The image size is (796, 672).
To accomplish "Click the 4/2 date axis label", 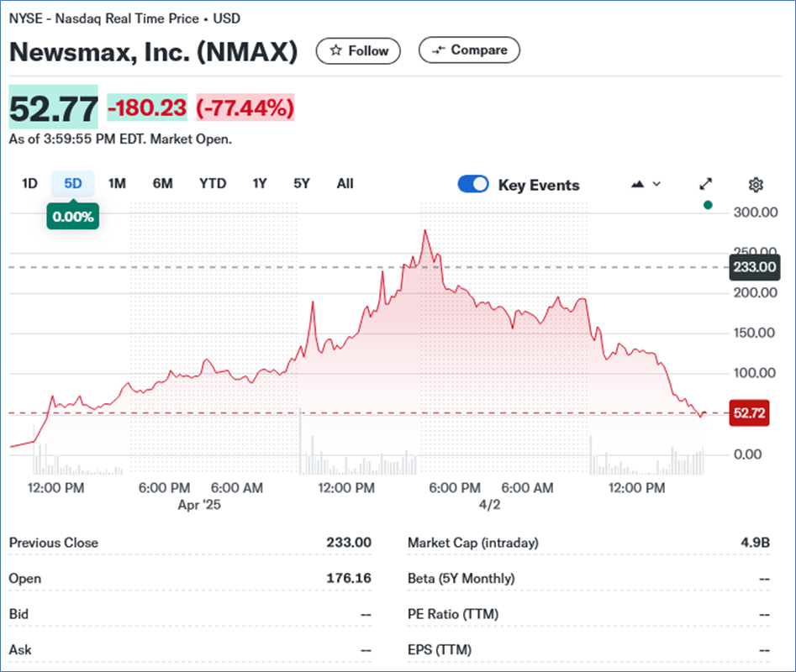I will point(489,505).
